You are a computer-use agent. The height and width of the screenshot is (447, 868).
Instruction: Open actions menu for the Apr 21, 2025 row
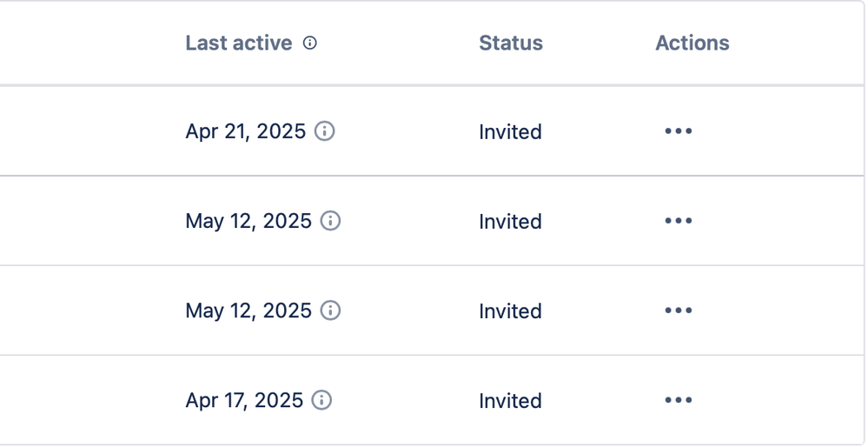point(678,131)
